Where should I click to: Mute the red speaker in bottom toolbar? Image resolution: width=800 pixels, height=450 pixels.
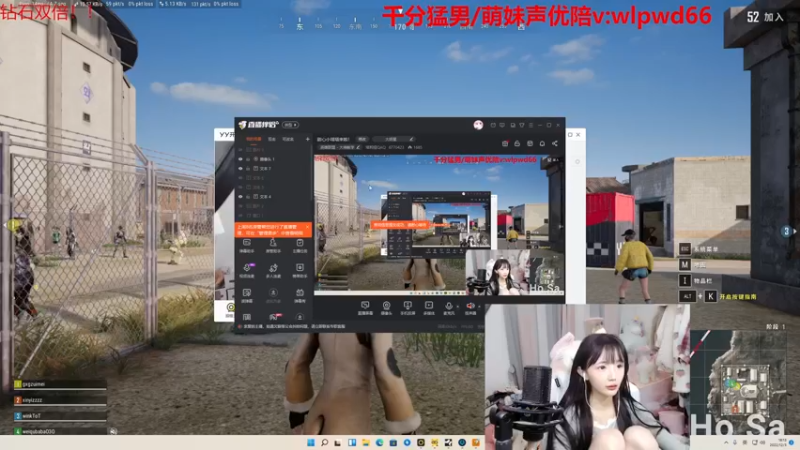[470, 308]
